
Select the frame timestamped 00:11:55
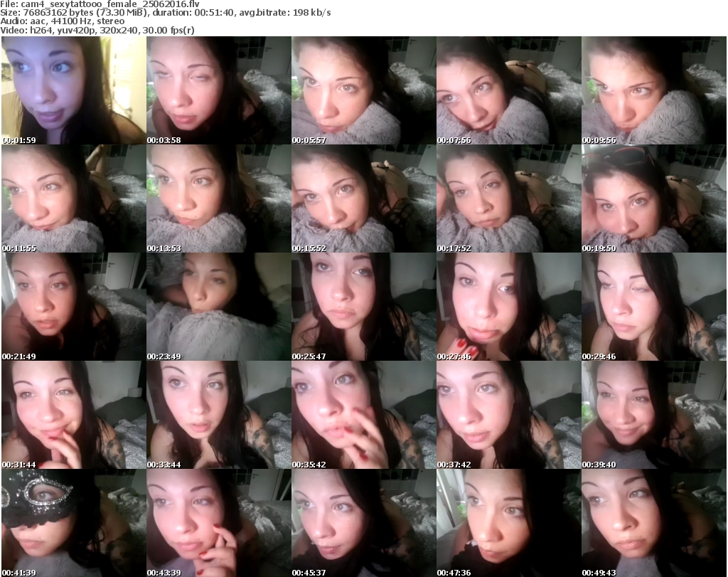74,198
